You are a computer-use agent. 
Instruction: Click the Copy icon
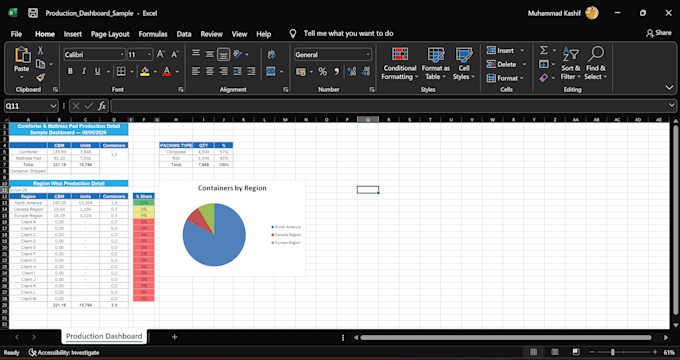40,64
